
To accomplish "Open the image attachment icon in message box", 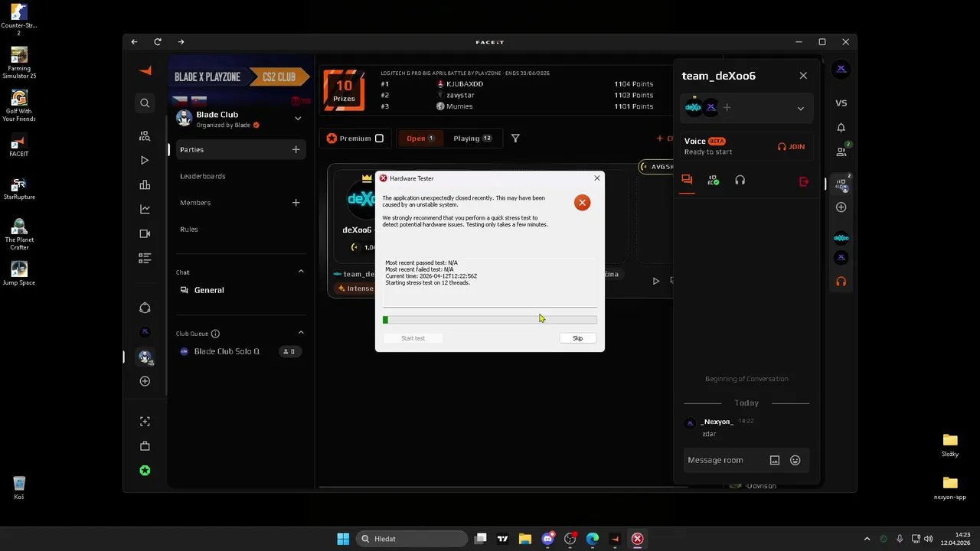I will pos(774,460).
